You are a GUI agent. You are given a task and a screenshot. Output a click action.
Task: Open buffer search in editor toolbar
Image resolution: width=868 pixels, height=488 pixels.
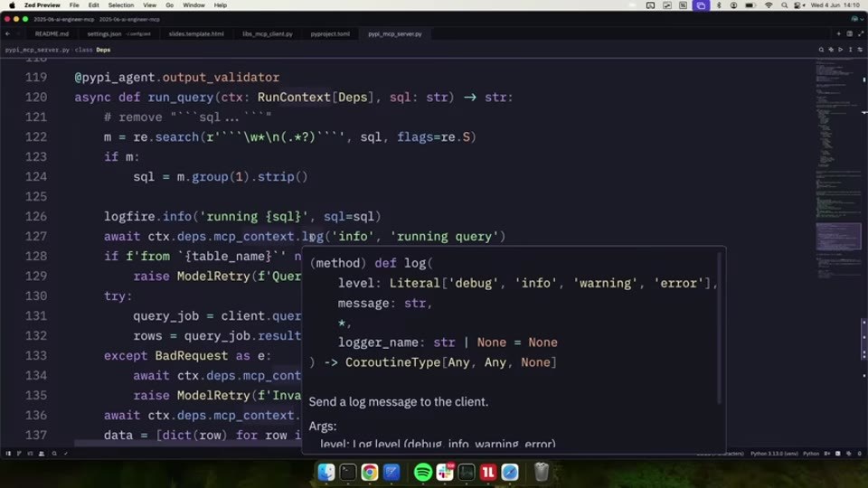[821, 50]
